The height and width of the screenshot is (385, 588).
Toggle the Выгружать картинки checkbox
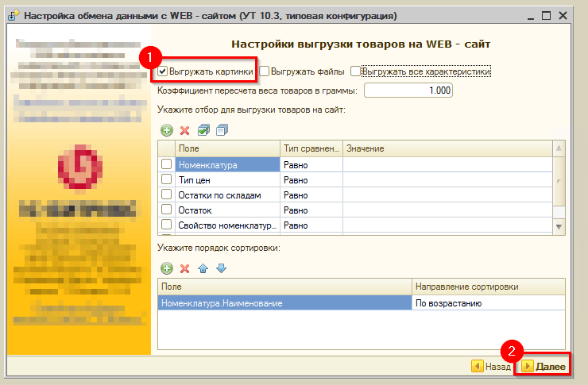(x=163, y=72)
